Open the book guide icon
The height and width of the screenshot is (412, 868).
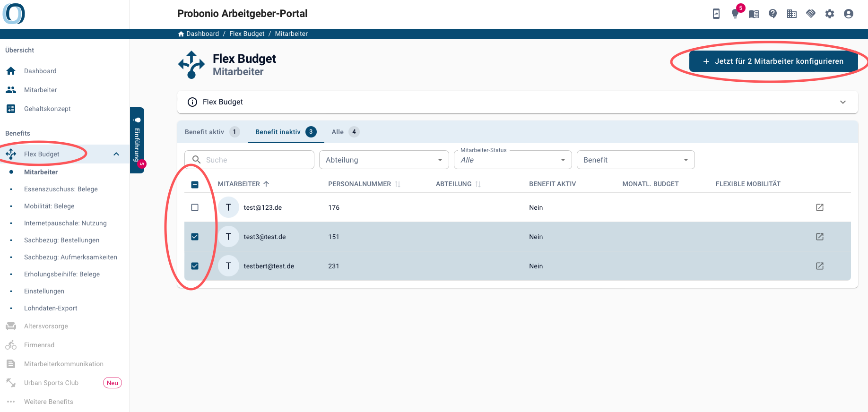pyautogui.click(x=754, y=14)
